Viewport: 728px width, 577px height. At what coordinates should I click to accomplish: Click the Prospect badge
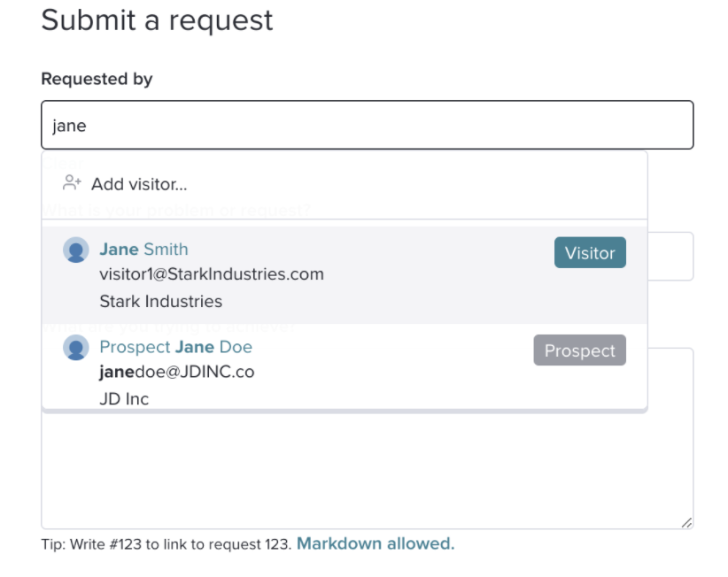(580, 350)
